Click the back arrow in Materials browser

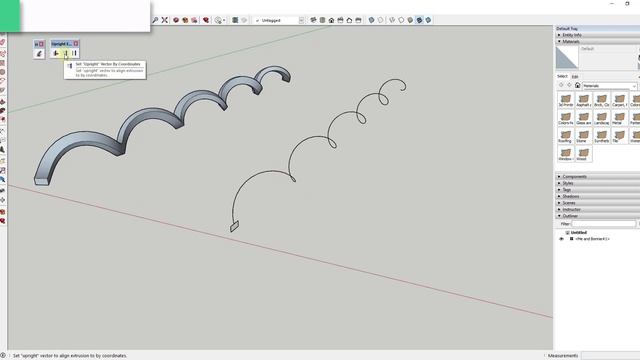(x=561, y=85)
